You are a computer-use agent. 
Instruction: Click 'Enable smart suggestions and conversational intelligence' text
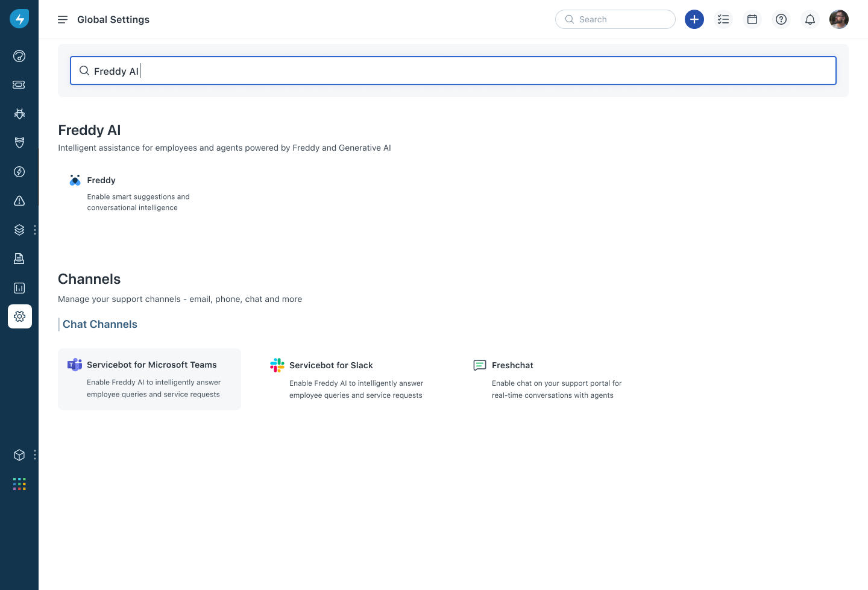tap(138, 202)
